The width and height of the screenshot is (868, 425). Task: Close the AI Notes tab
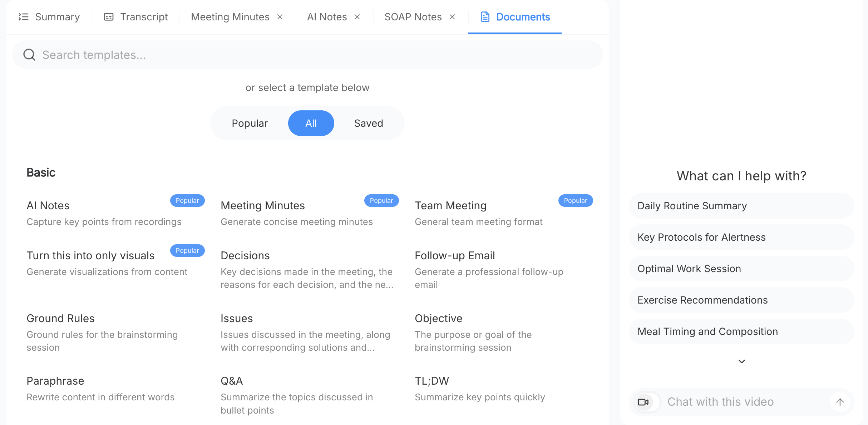tap(357, 17)
